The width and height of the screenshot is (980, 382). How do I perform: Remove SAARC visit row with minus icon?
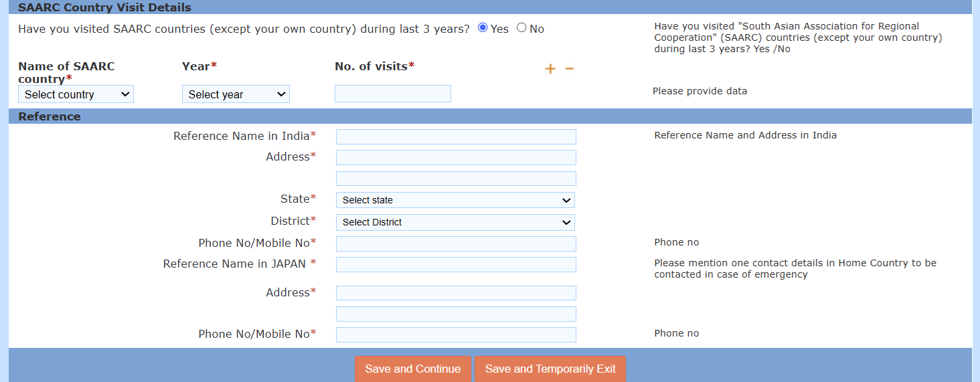point(570,69)
